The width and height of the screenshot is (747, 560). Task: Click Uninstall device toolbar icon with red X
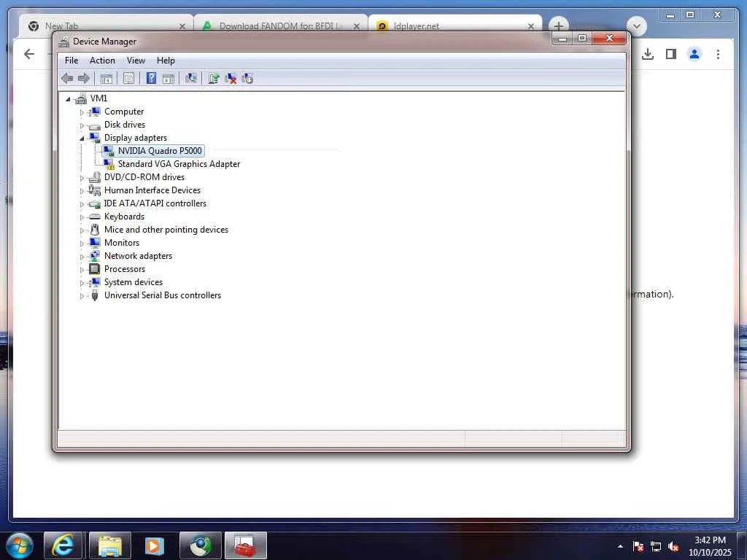(231, 79)
